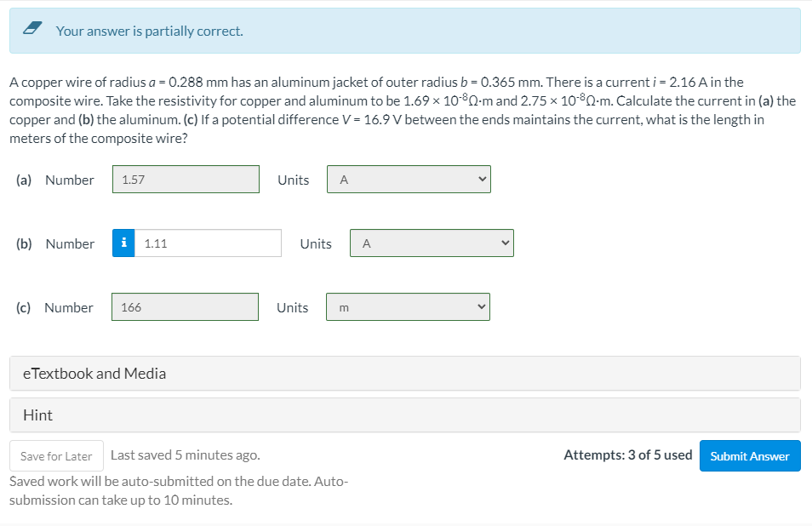Click the 'Attempts: 3 of 5 used' text

coord(627,455)
